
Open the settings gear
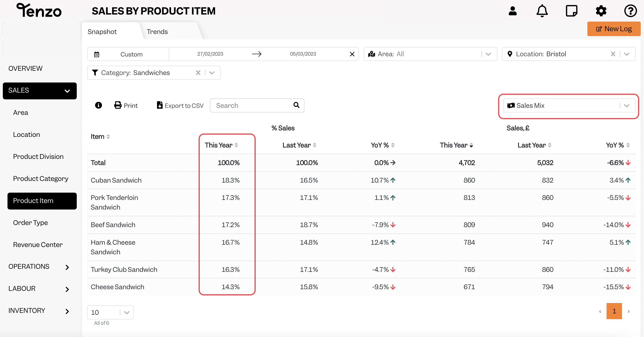point(601,11)
